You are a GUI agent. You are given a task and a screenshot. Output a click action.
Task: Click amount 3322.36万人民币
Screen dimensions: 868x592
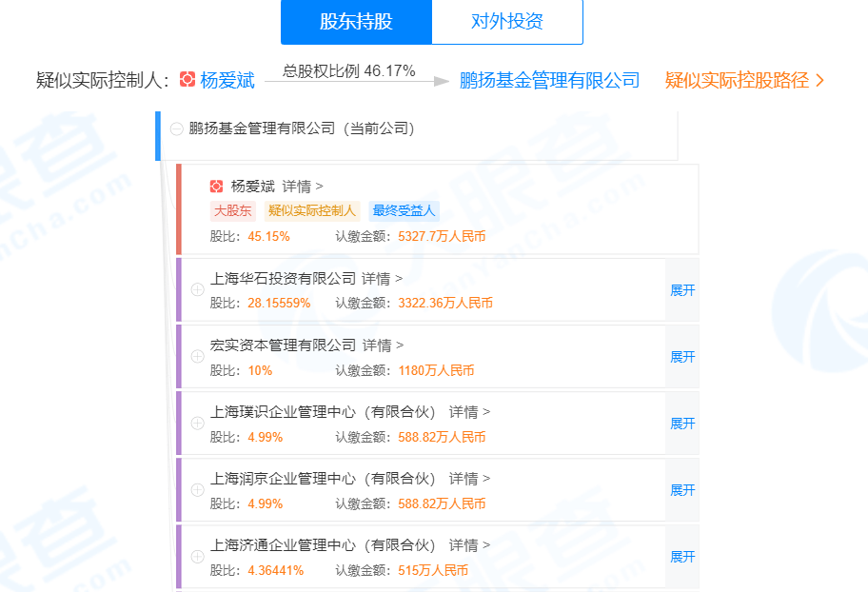445,303
